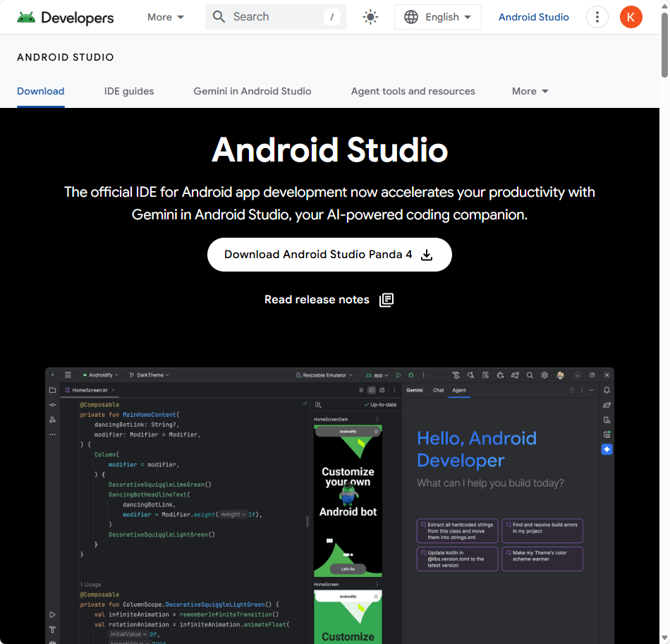Expand the Androidify project dropdown

(x=101, y=375)
